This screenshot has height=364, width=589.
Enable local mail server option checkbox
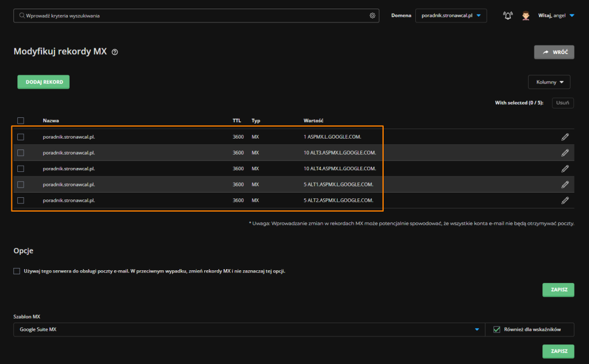tap(17, 271)
